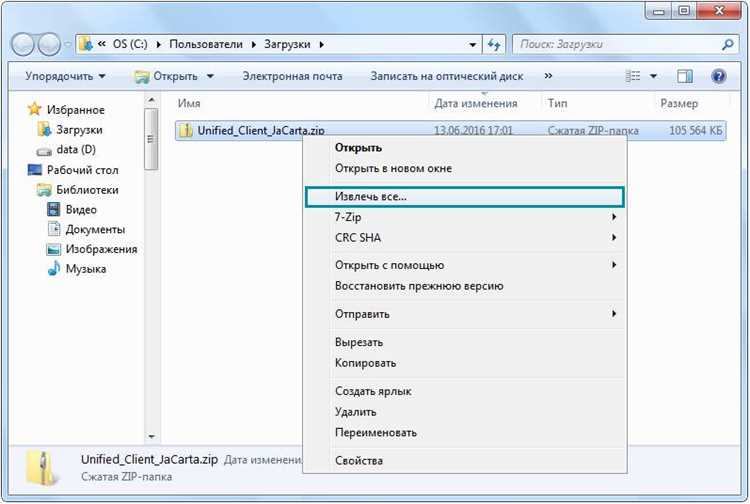Screen dimensions: 750x504
Task: Toggle the preview pane icon
Action: tap(684, 76)
